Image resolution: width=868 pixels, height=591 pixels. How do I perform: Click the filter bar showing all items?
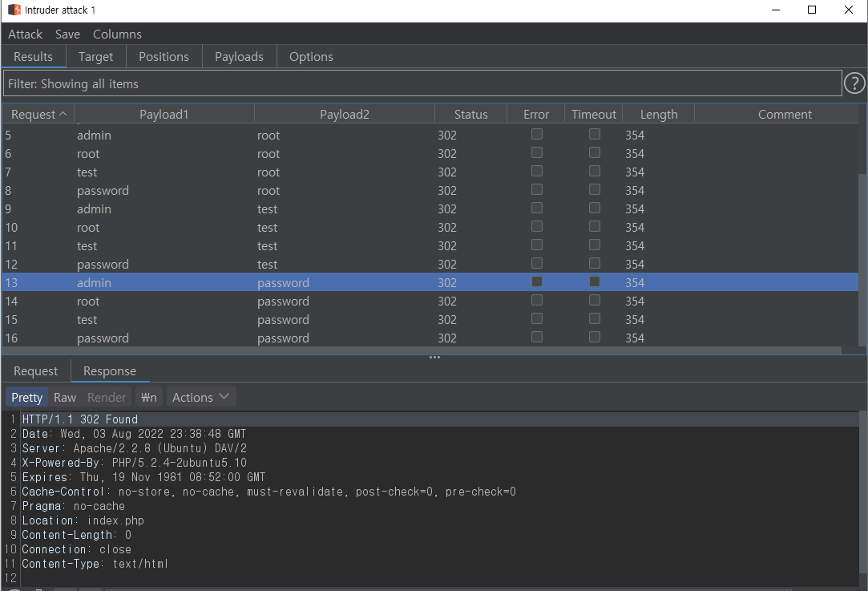[x=422, y=83]
